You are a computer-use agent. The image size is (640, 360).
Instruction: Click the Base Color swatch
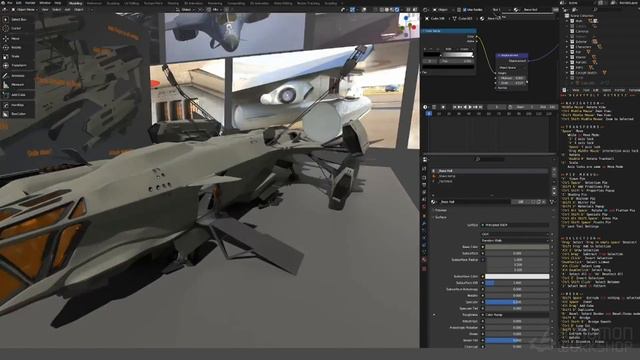click(517, 247)
